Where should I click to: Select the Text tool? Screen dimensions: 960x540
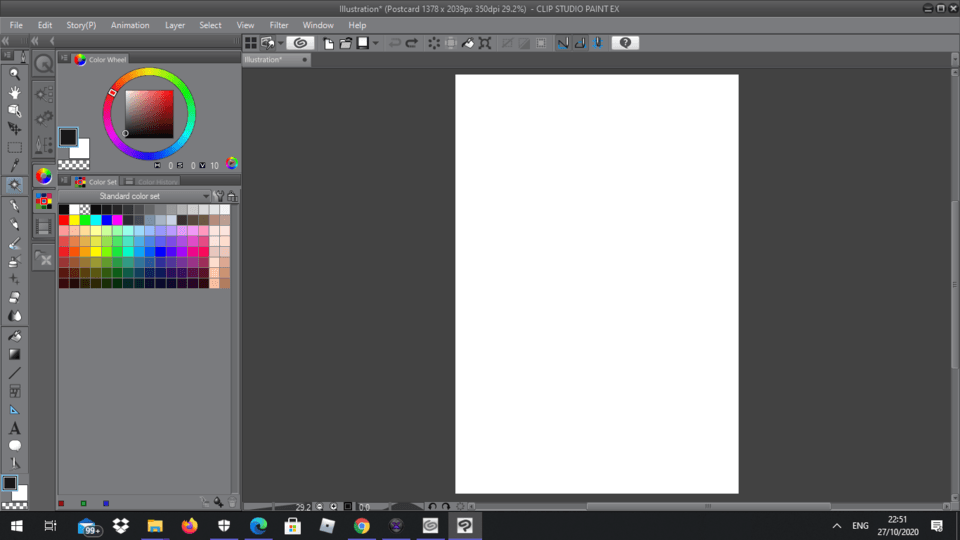point(15,428)
